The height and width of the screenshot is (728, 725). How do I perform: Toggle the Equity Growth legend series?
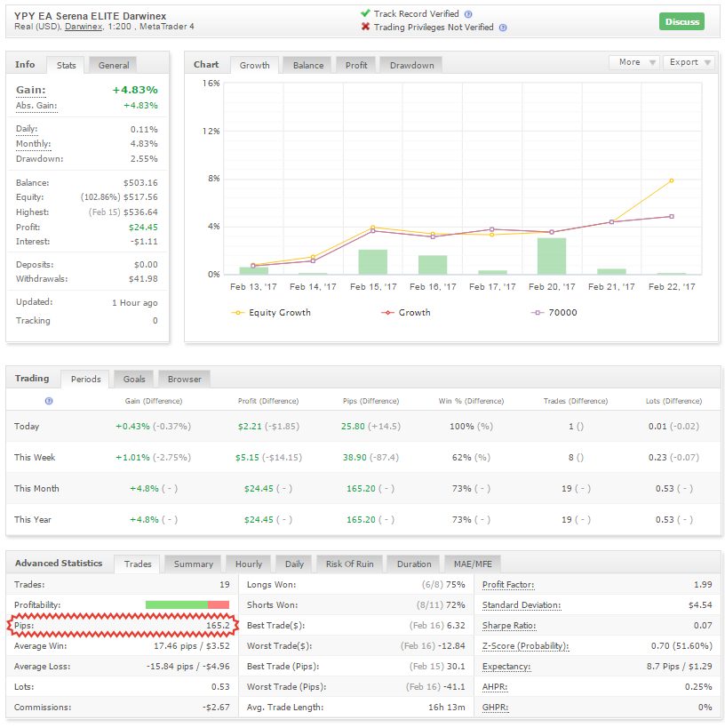(x=271, y=313)
